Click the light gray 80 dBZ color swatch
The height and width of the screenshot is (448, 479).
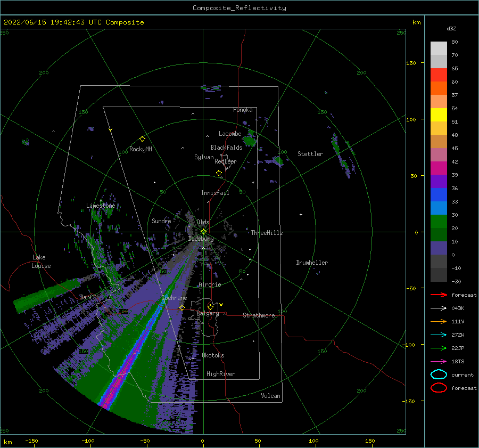tap(439, 48)
